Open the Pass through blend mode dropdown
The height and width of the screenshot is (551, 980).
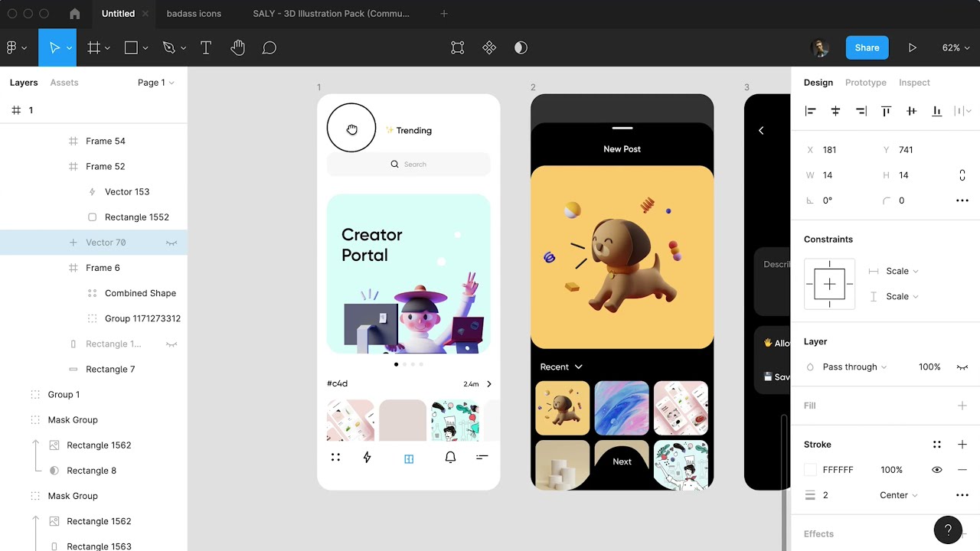click(x=854, y=367)
